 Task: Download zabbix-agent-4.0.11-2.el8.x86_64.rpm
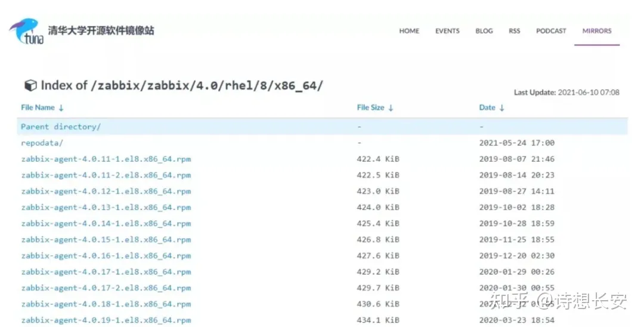pos(106,175)
